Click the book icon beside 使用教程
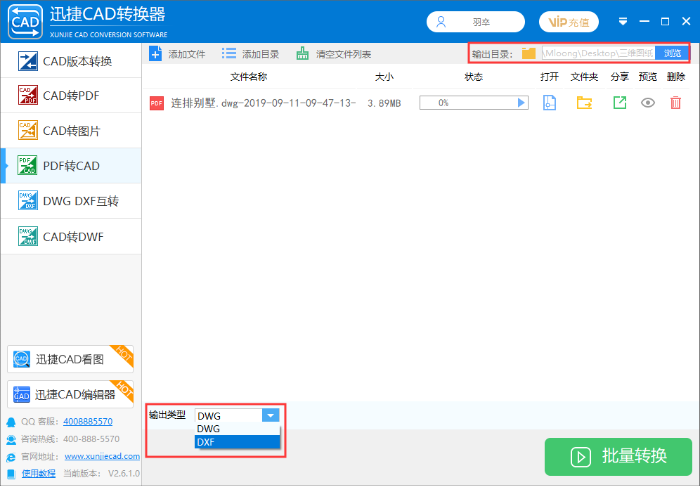 tap(11, 474)
